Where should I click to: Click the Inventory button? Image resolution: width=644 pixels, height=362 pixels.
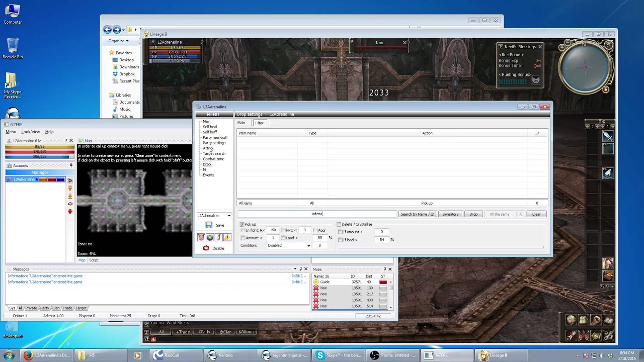coord(450,214)
